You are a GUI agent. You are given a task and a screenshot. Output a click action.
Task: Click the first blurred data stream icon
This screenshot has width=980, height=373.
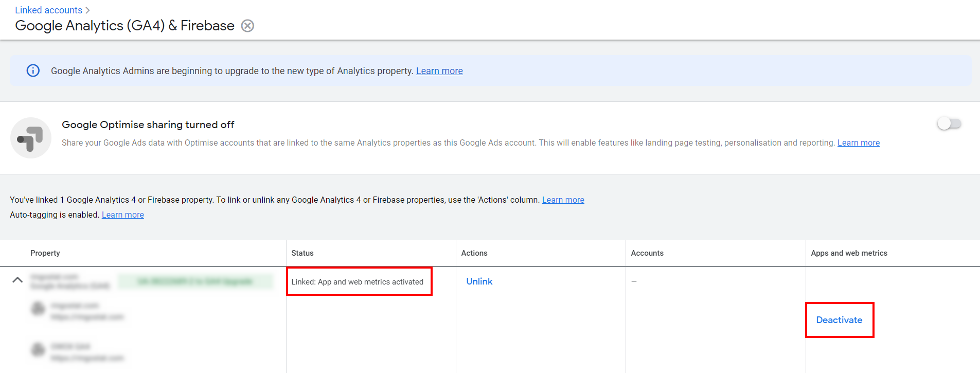coord(38,309)
